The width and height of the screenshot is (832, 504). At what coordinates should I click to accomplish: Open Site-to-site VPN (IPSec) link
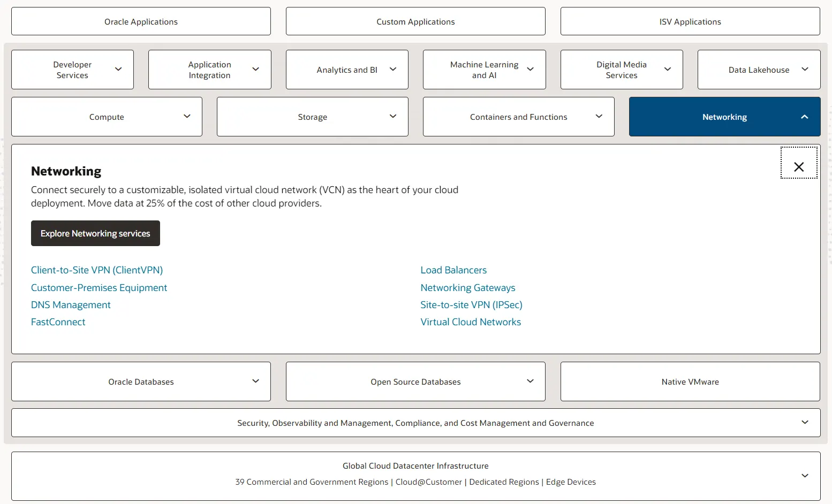point(471,305)
